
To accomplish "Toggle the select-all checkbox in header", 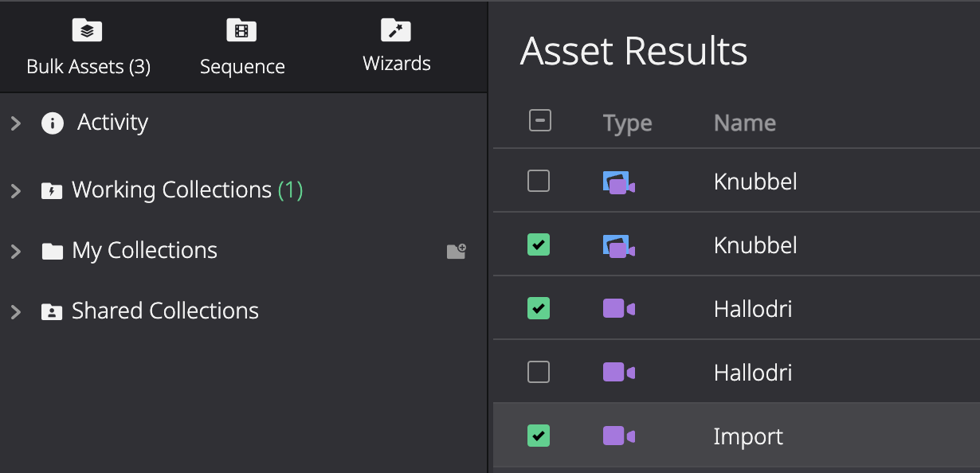I will (x=539, y=121).
